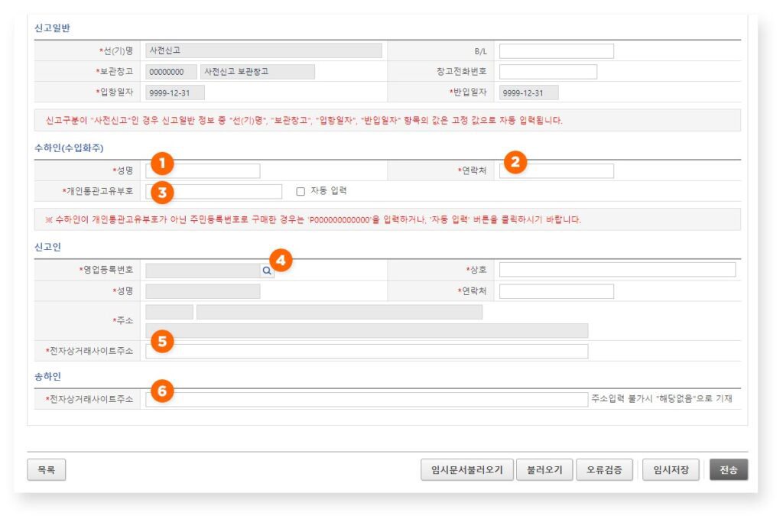The image size is (783, 532).
Task: Click the 수하인(수입화주) section heading
Action: click(69, 148)
